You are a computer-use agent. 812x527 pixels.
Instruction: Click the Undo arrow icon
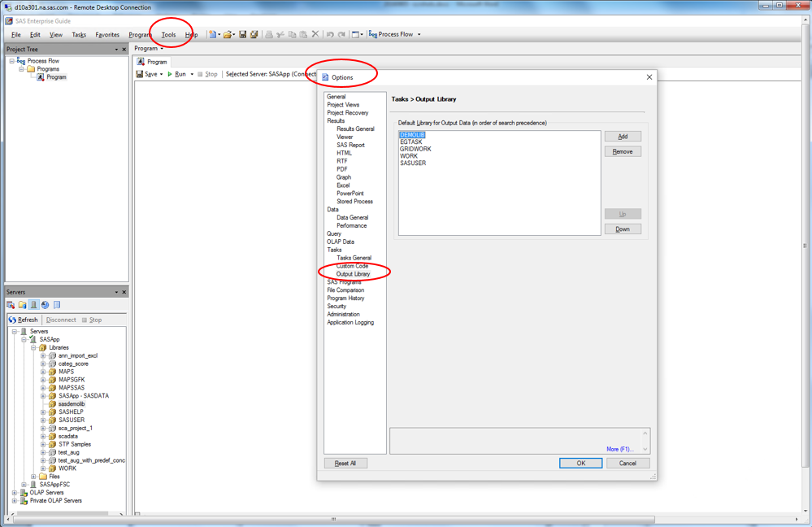point(330,34)
